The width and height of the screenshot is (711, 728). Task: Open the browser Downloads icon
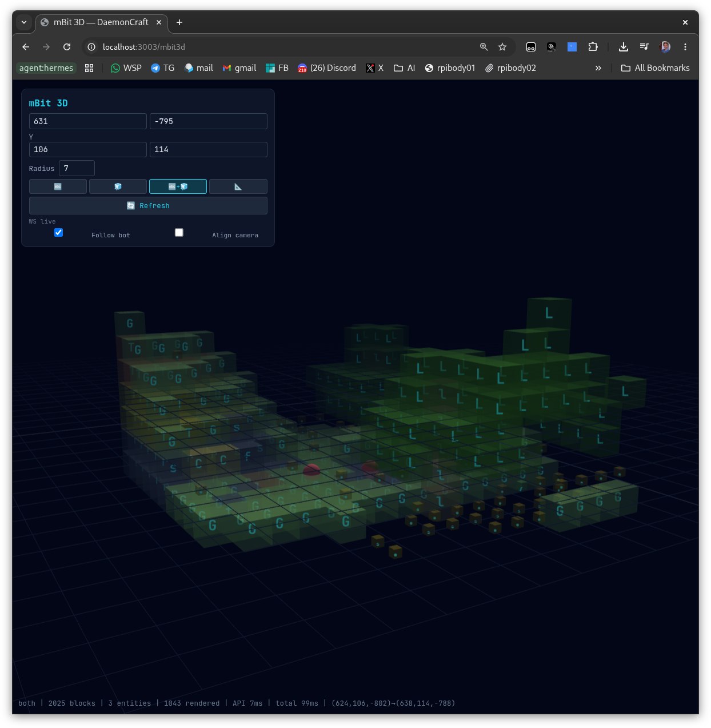(624, 47)
